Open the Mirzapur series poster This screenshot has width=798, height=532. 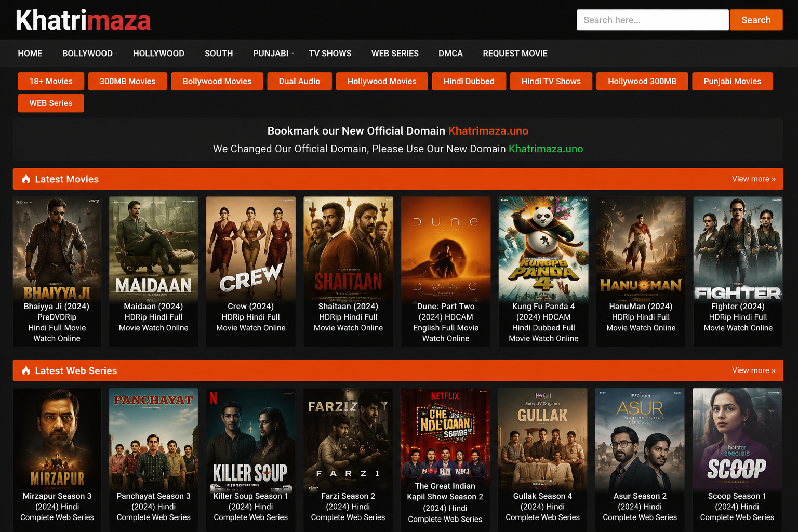[57, 439]
